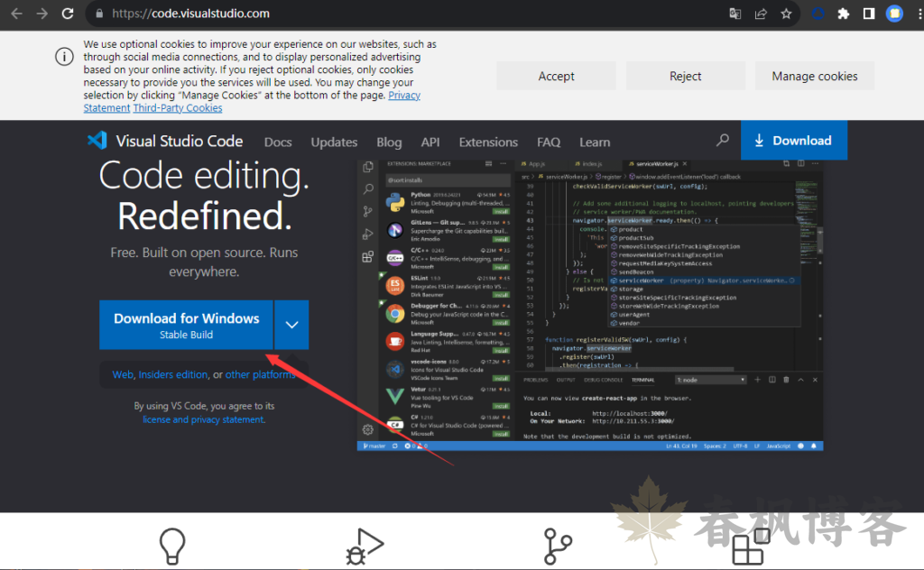Open the other platforms link
This screenshot has width=924, height=570.
pyautogui.click(x=260, y=374)
